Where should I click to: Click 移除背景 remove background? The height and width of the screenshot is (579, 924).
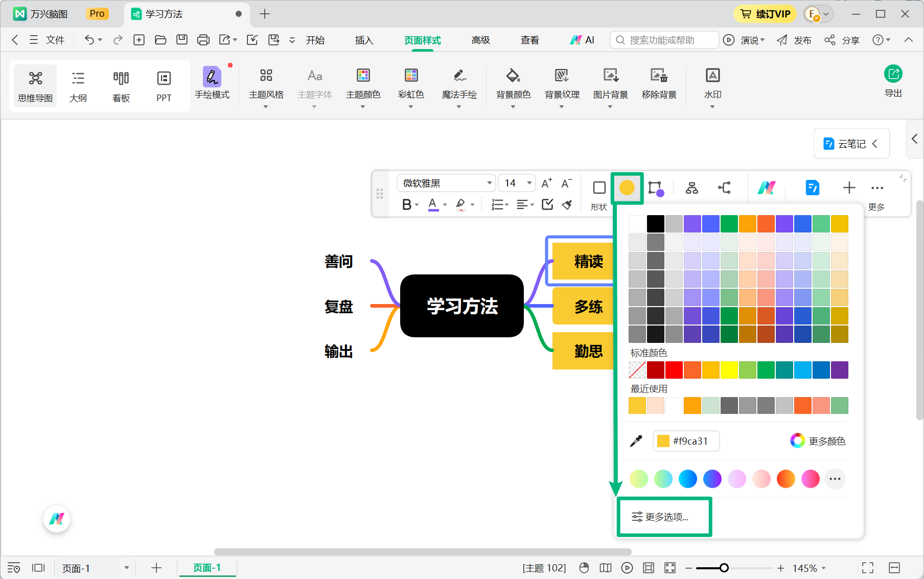tap(659, 84)
